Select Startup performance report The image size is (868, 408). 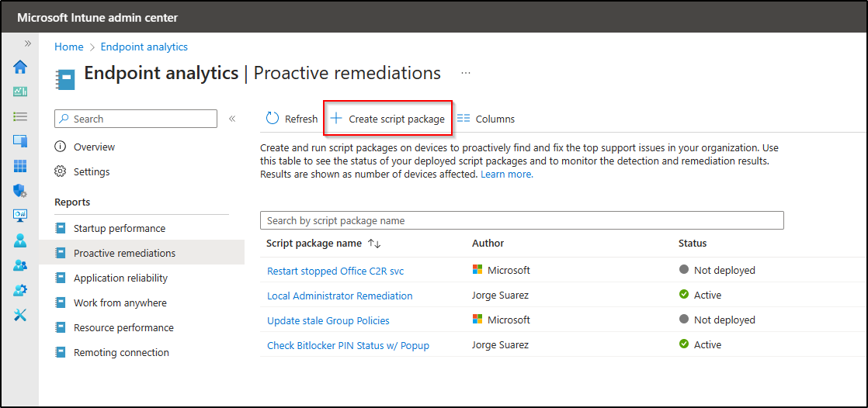coord(119,228)
